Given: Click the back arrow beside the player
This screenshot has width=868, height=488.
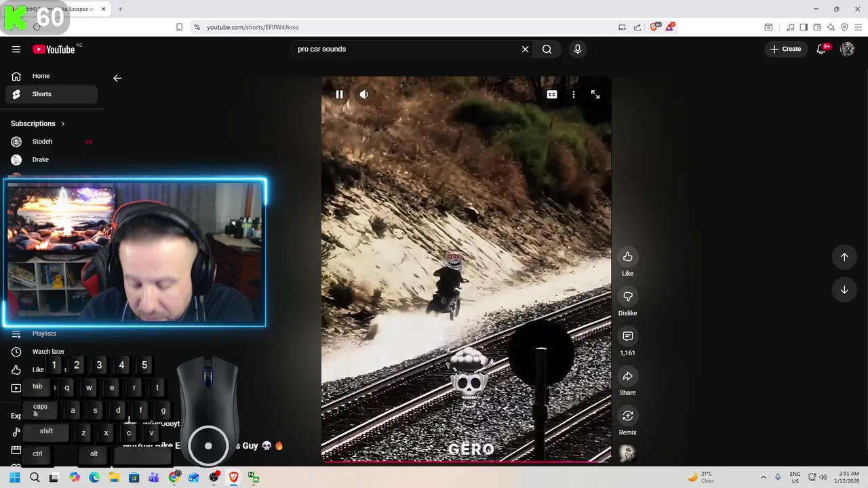Looking at the screenshot, I should tap(117, 79).
